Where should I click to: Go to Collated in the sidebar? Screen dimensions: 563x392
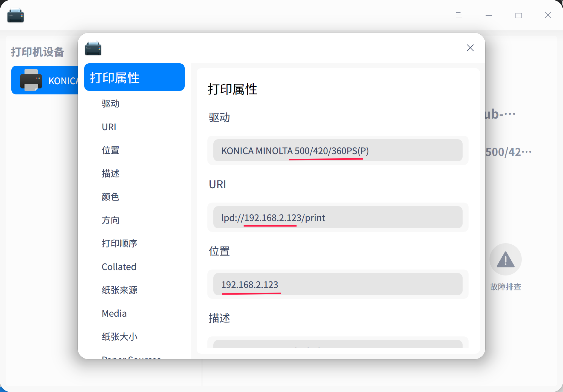(x=119, y=267)
